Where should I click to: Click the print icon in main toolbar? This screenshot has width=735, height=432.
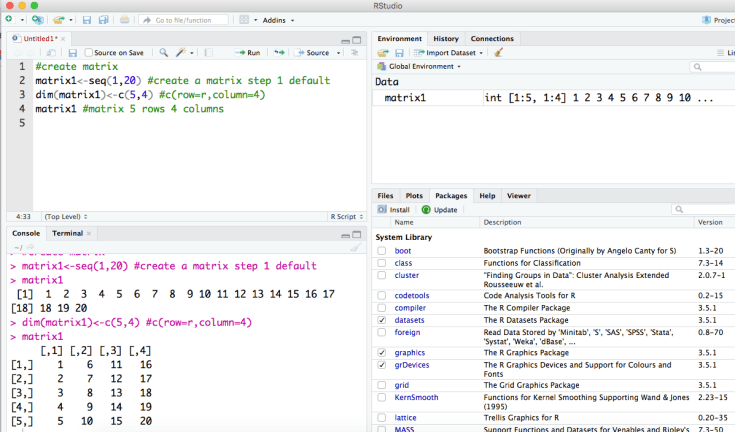coord(124,19)
